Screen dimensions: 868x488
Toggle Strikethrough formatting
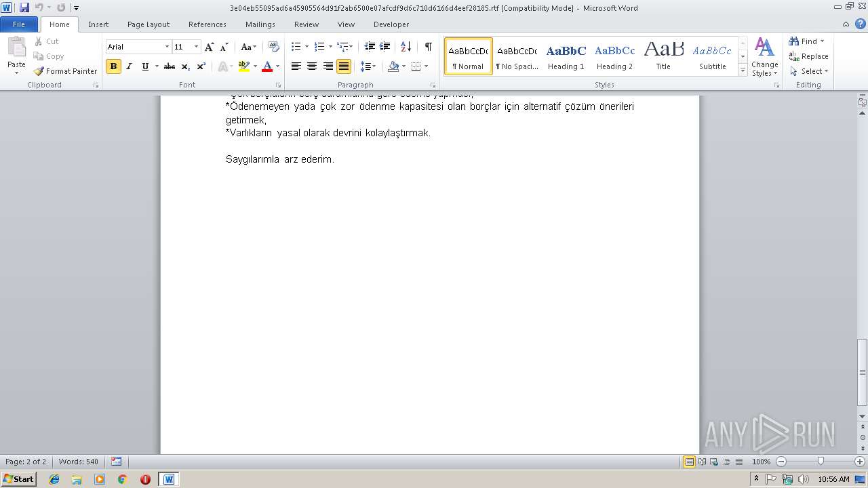pyautogui.click(x=170, y=66)
